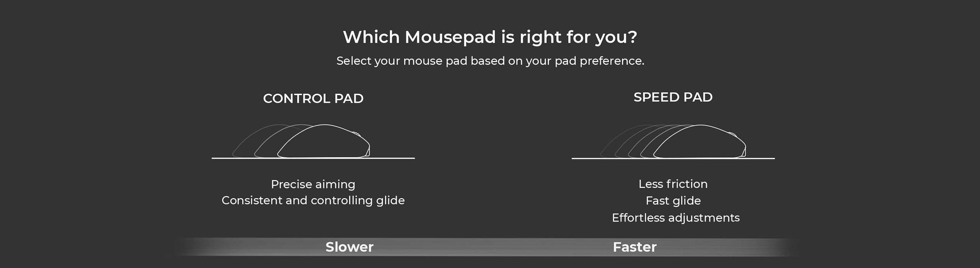
Task: Select the SPEED PAD heading
Action: [x=673, y=97]
